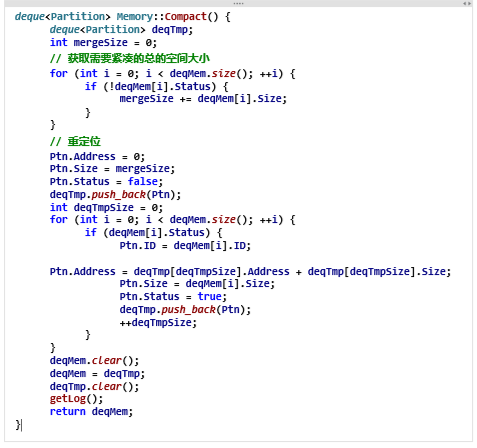Click the comment '// 重定位'
The image size is (477, 448).
point(75,141)
